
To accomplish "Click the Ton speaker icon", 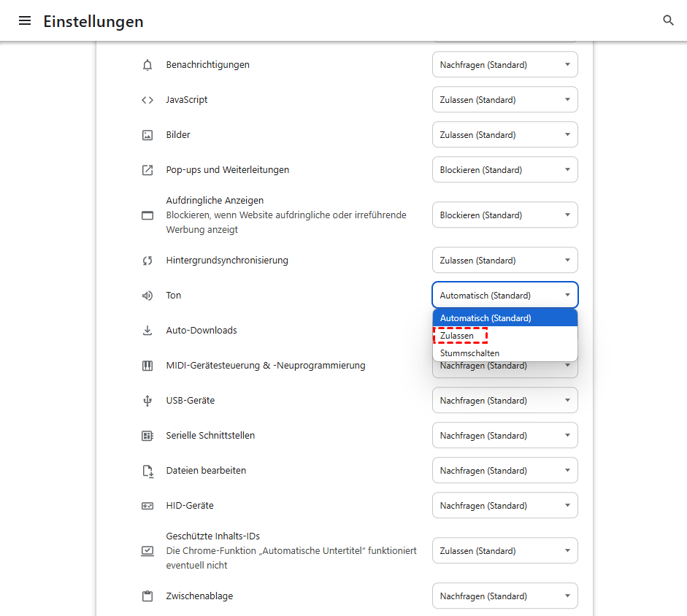I will pyautogui.click(x=147, y=296).
